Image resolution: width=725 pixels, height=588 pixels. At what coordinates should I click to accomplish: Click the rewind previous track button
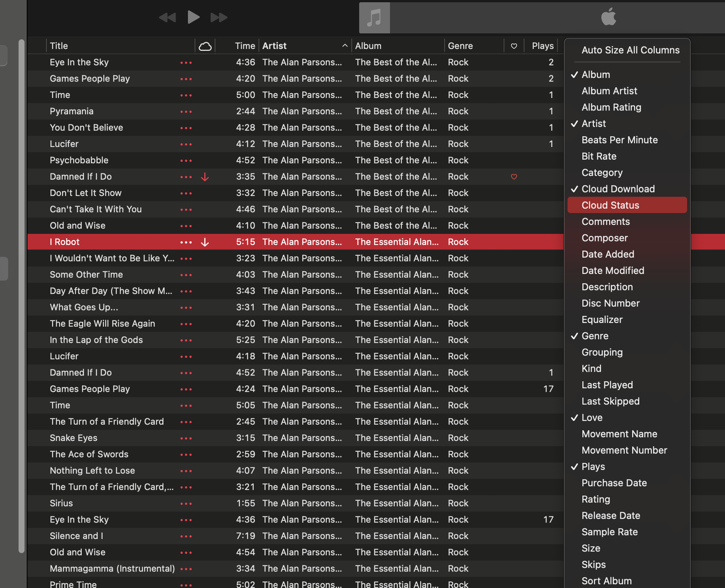(167, 17)
